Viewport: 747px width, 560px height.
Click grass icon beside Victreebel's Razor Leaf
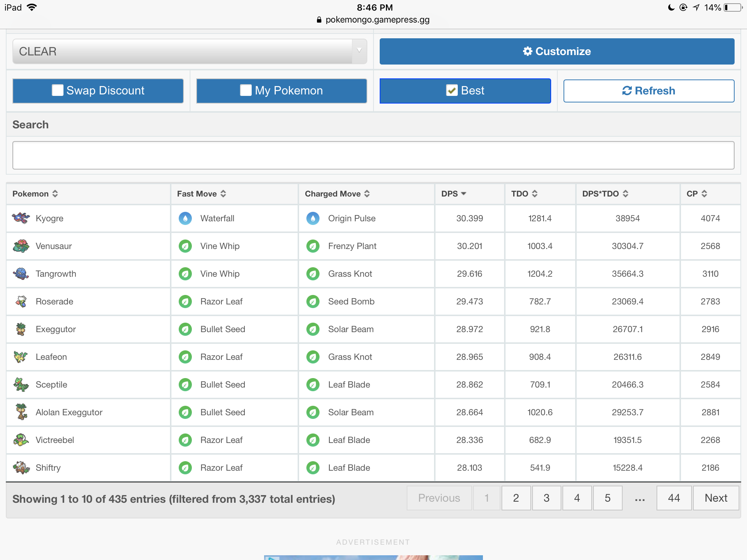point(185,440)
